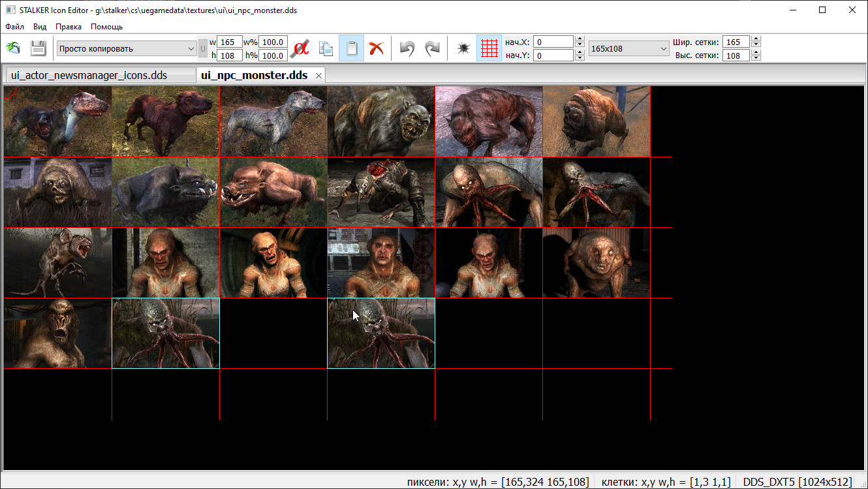The image size is (868, 489).
Task: Redo the last undone action
Action: 432,48
